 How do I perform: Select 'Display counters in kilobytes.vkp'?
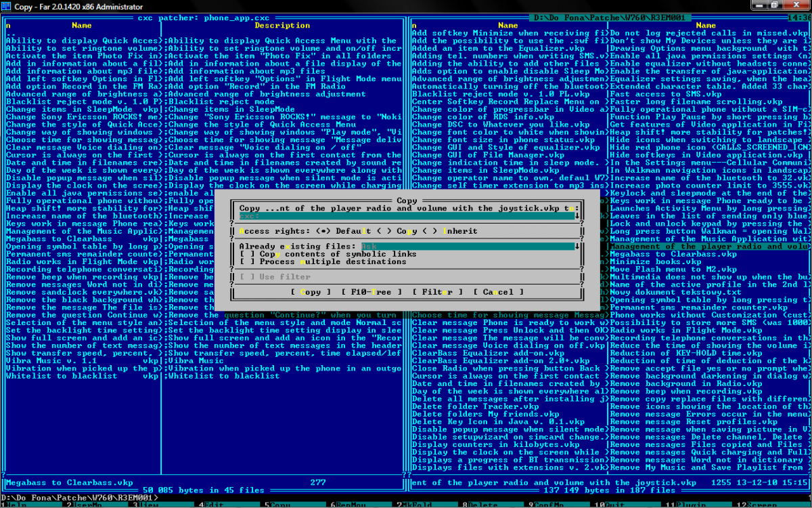click(x=509, y=444)
